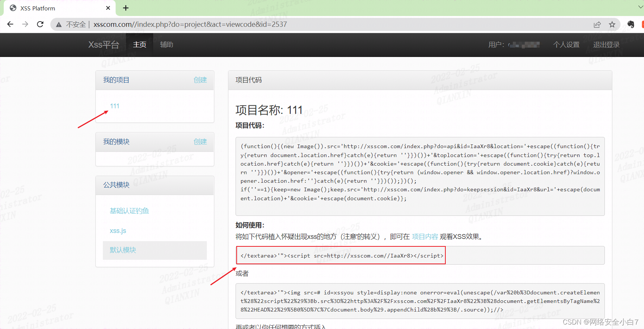Close the XSS Platform tab
The width and height of the screenshot is (644, 329).
pyautogui.click(x=108, y=8)
